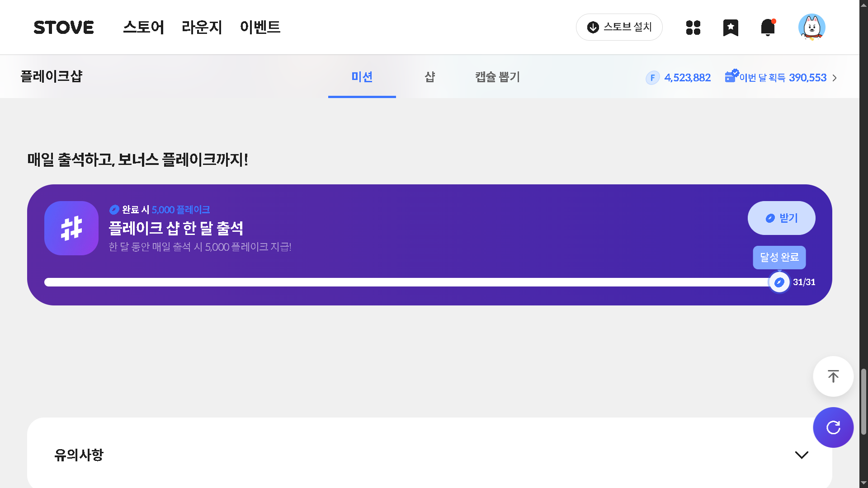The width and height of the screenshot is (868, 488).
Task: Click the 스토브 설치 install button
Action: 619,27
